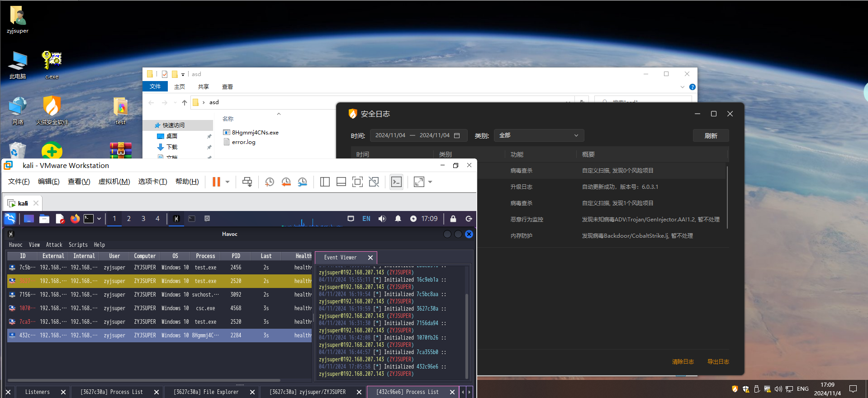Open the VMware snapshot manager icon

pos(302,182)
